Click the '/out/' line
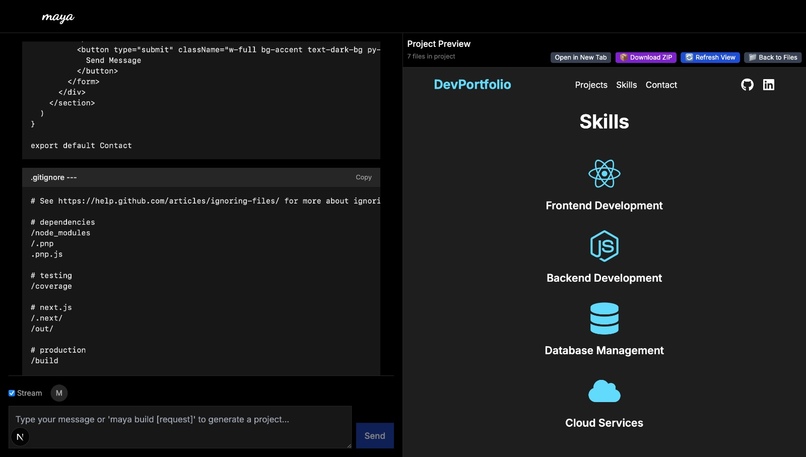This screenshot has height=457, width=806. [x=42, y=329]
